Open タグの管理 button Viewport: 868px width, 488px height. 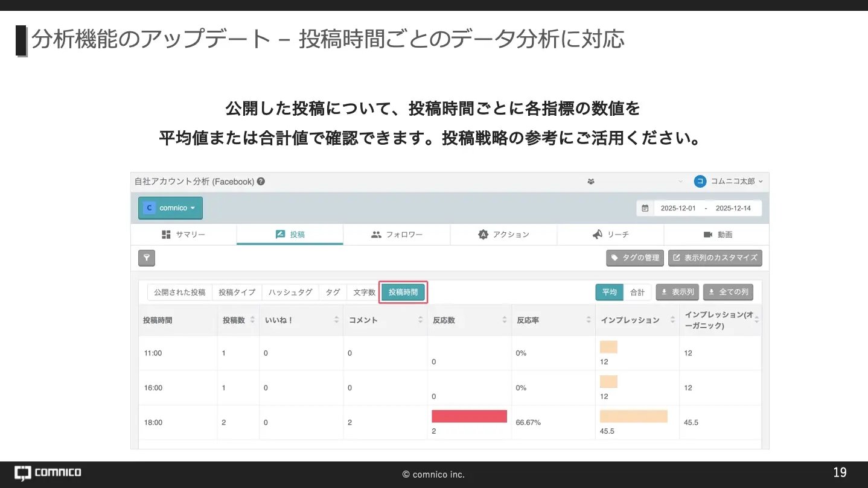[635, 258]
